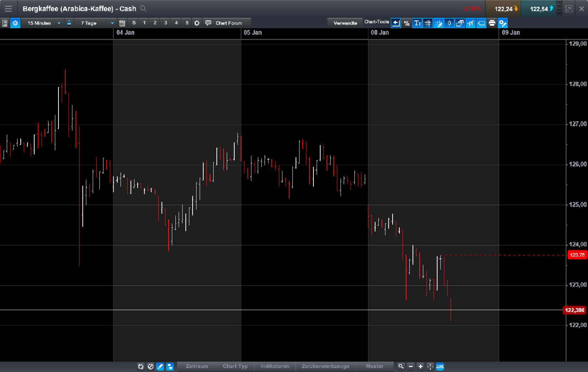Image resolution: width=588 pixels, height=372 pixels.
Task: Click the 122,54 buy price field
Action: (x=538, y=8)
